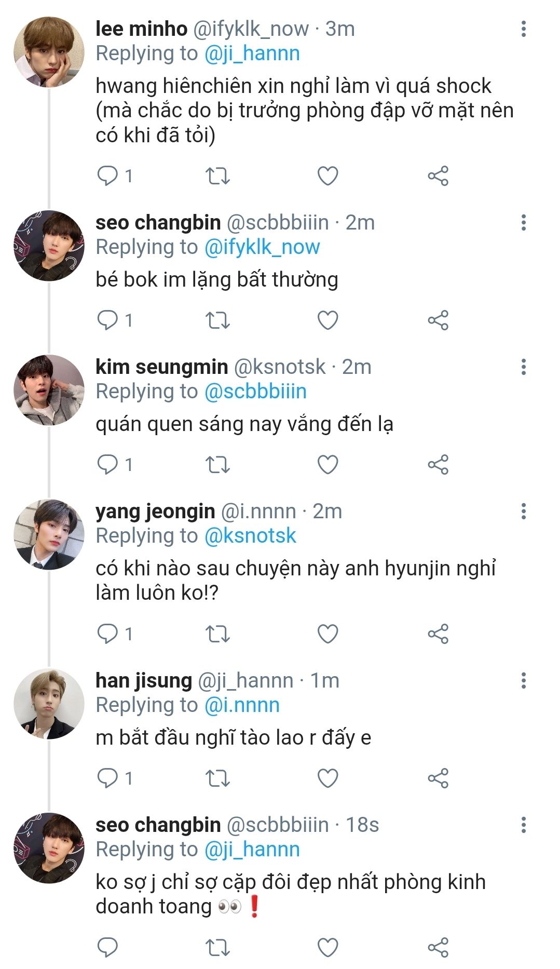Reply to lee minho's tweet
This screenshot has width=560, height=969.
pyautogui.click(x=107, y=176)
